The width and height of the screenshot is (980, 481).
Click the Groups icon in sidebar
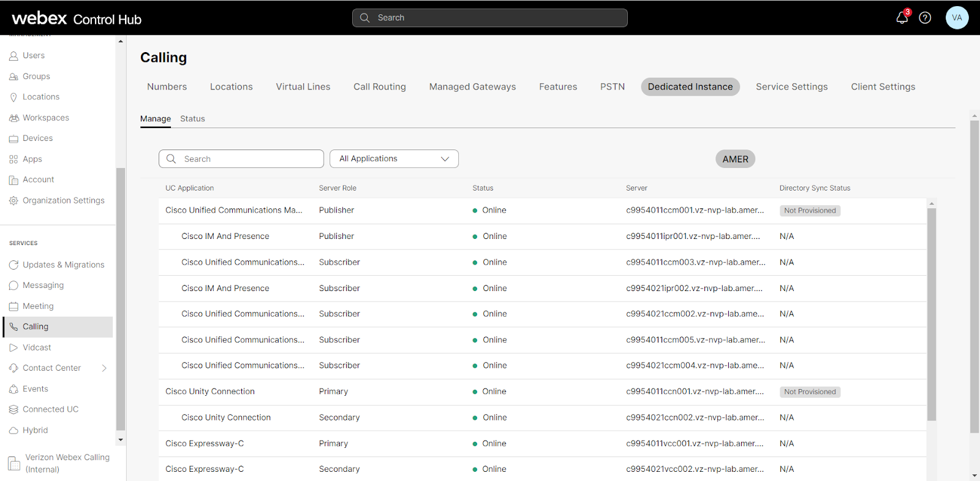[x=13, y=77]
